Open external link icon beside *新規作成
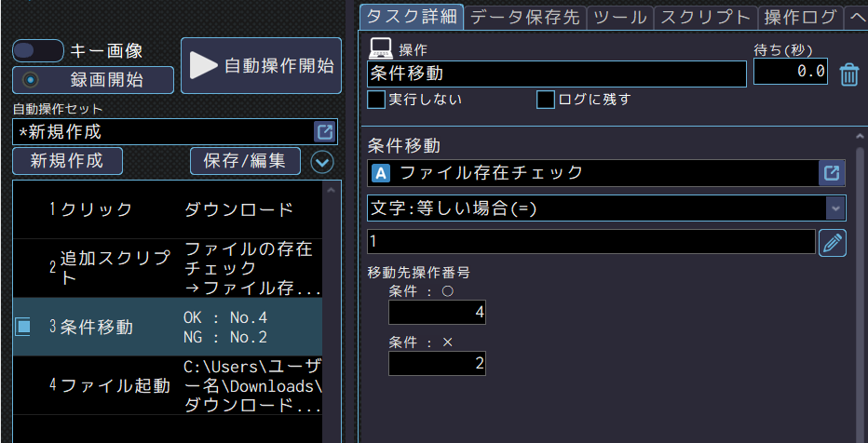Image resolution: width=868 pixels, height=443 pixels. 324,131
